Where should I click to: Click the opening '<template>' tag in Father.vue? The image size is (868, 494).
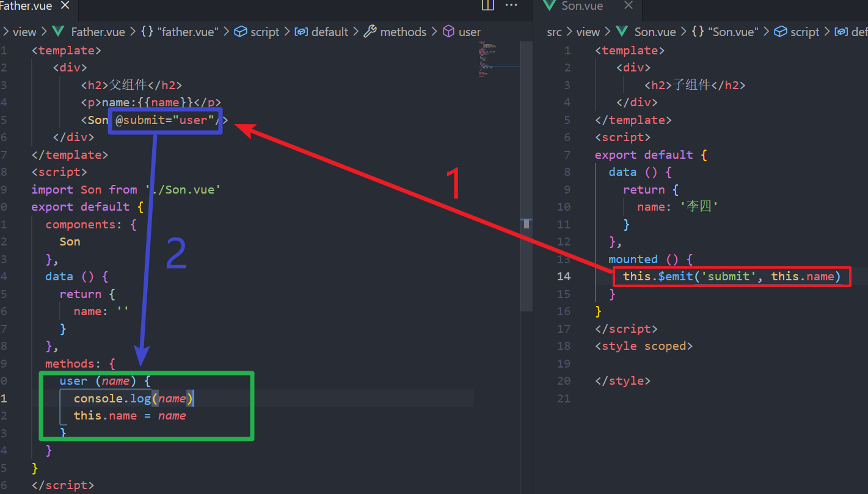[66, 50]
